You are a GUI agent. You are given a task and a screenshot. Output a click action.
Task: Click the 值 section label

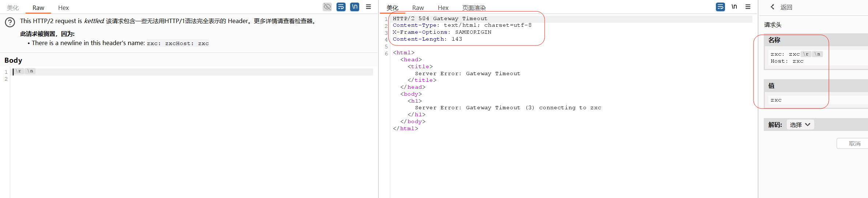(x=771, y=86)
